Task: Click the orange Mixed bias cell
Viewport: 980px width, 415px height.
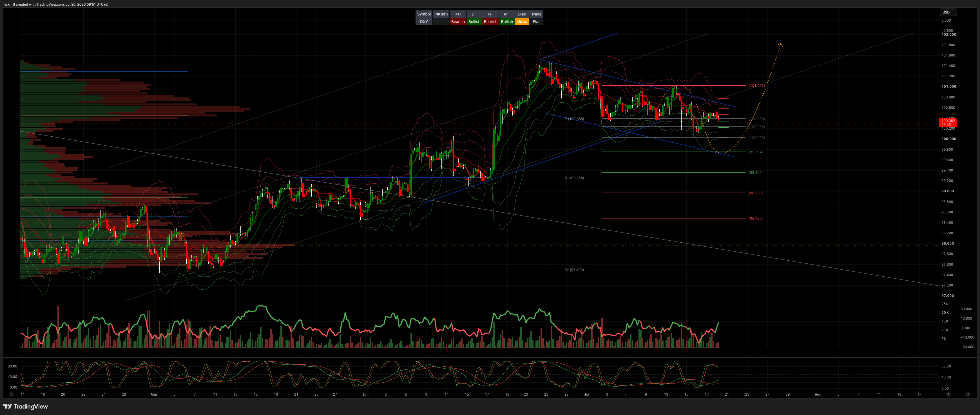Action: (522, 22)
